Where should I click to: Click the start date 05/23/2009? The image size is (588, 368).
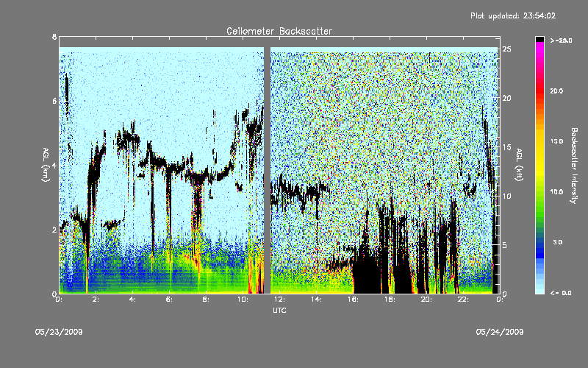pos(59,332)
